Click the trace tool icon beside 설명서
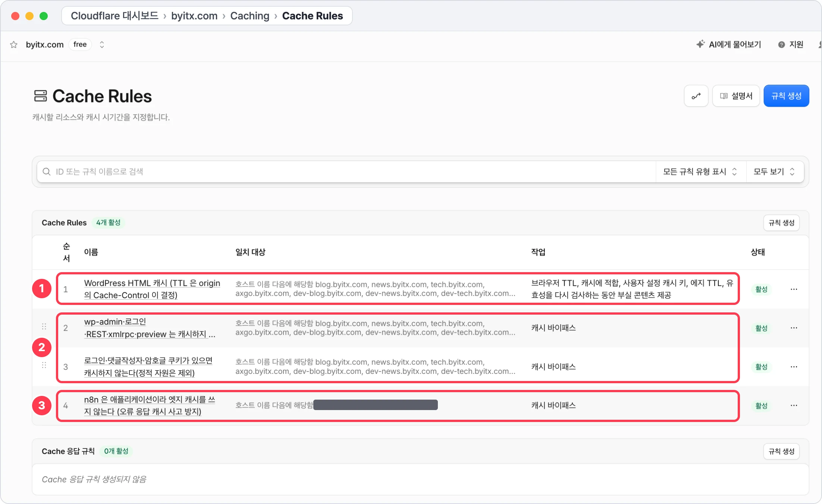The height and width of the screenshot is (504, 822). point(696,96)
